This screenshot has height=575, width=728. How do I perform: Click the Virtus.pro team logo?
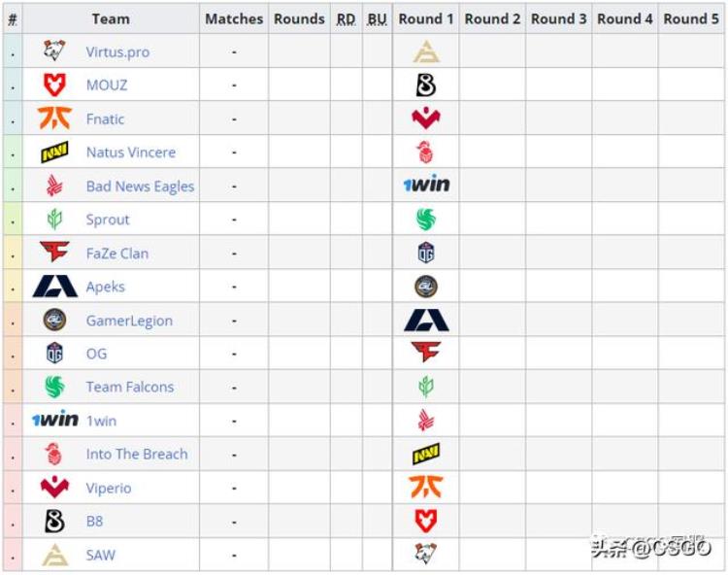pos(54,51)
